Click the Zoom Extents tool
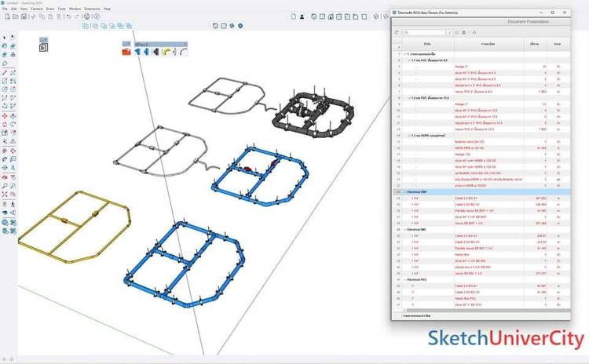Screen dimensions: 589x364 5,194
